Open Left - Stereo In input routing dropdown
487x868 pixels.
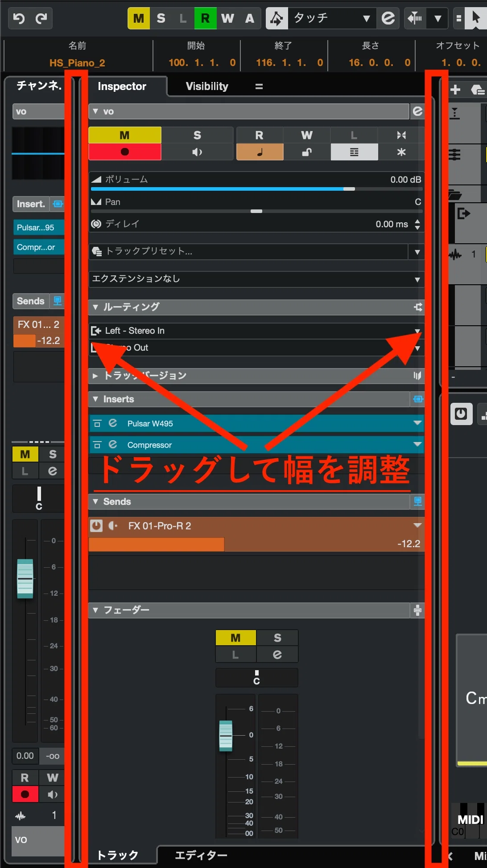[256, 331]
